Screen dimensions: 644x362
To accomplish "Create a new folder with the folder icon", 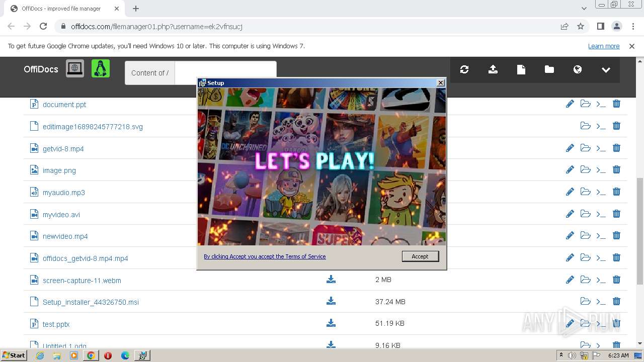I will [x=549, y=70].
